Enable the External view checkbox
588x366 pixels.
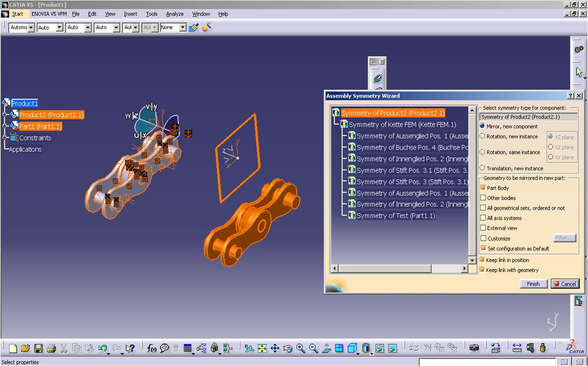tap(483, 228)
